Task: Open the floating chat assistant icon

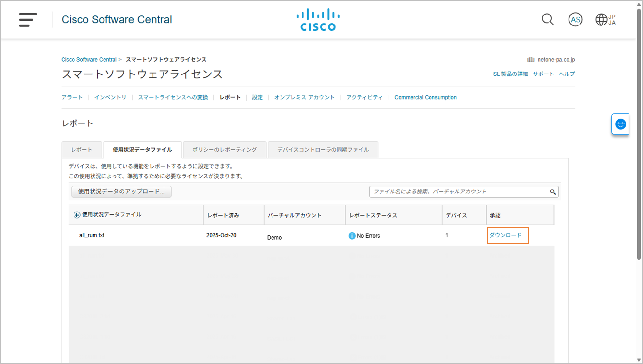Action: click(x=620, y=124)
